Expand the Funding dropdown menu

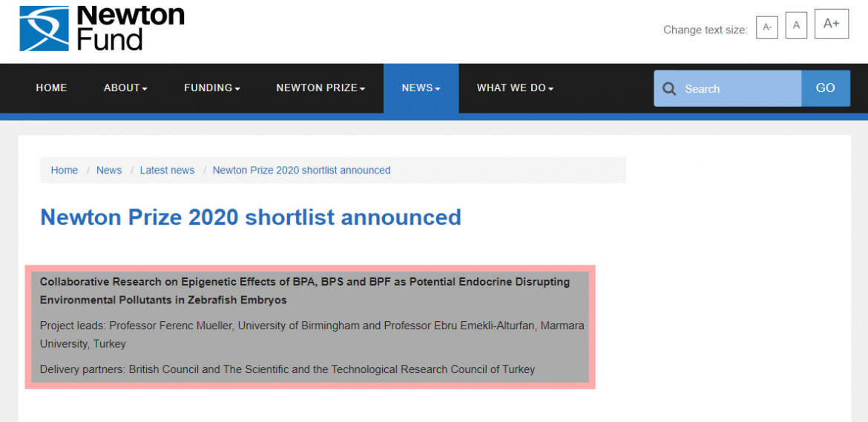pyautogui.click(x=212, y=88)
